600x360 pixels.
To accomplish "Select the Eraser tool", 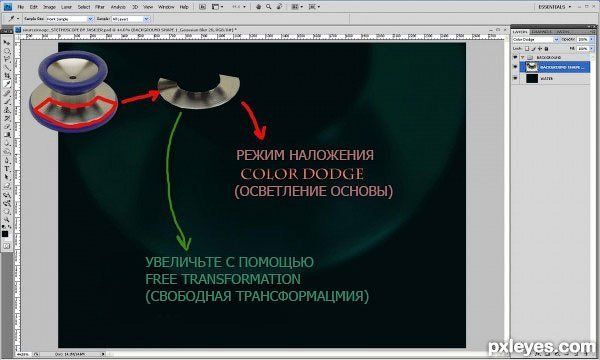I will pyautogui.click(x=7, y=127).
